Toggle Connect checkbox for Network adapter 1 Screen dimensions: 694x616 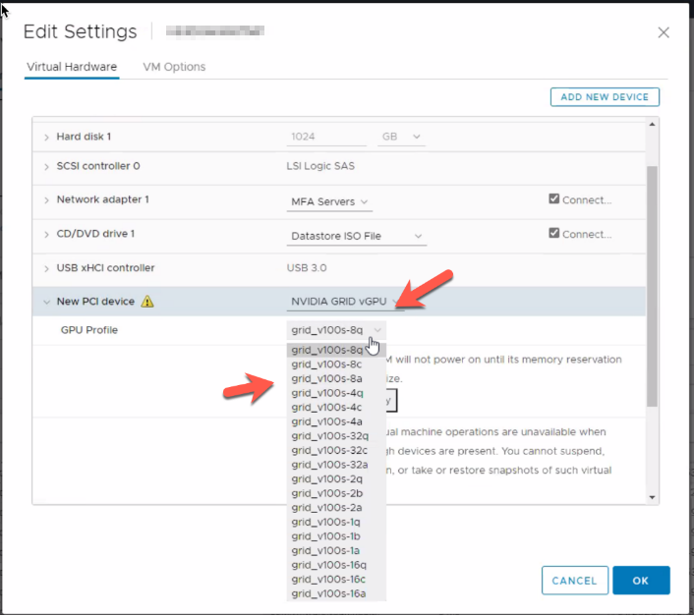tap(553, 198)
